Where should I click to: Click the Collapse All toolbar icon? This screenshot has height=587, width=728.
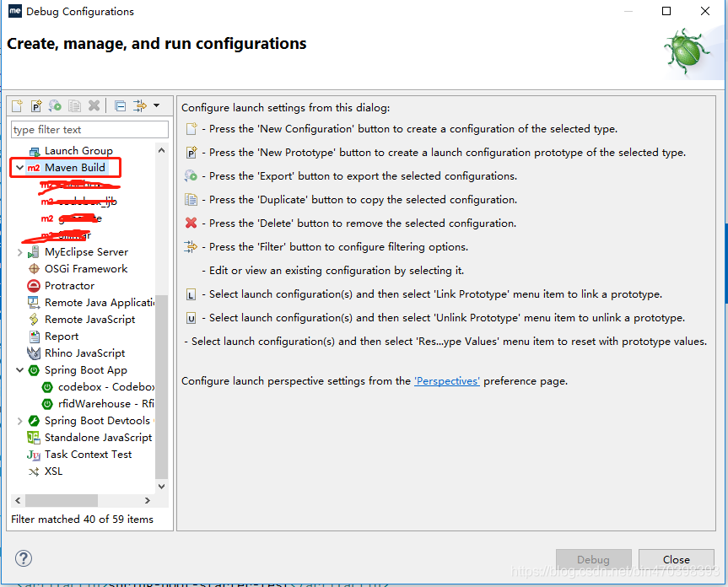120,105
